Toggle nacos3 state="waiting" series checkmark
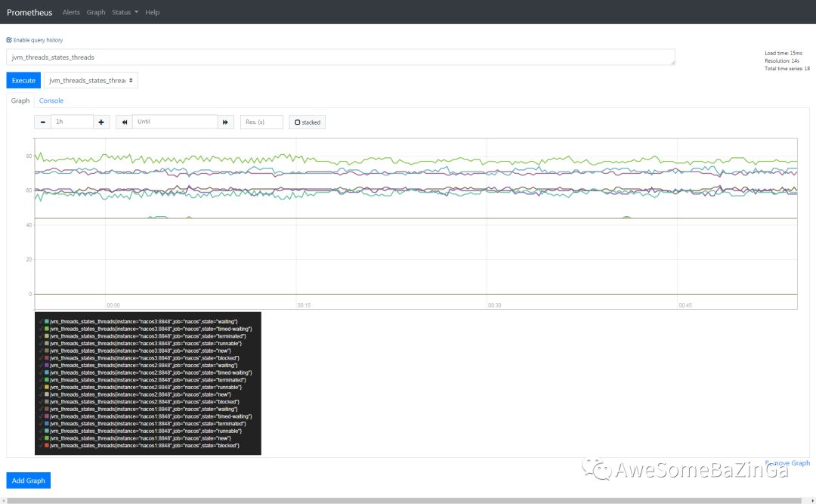 coord(41,322)
